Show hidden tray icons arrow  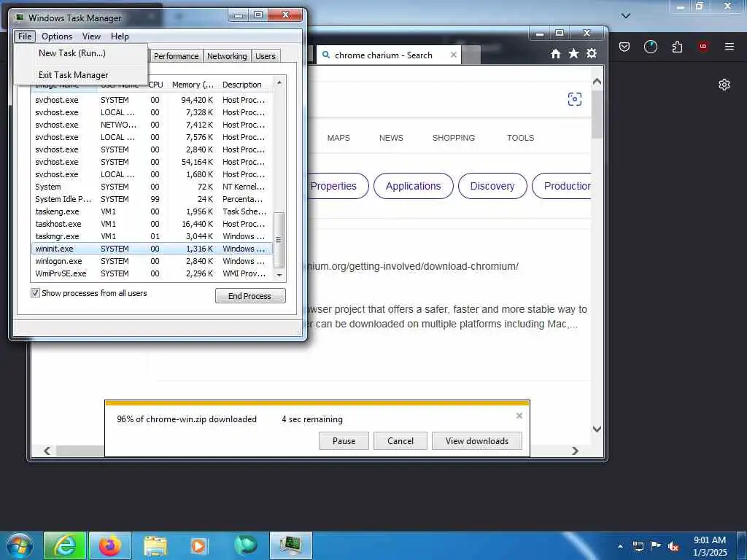[620, 546]
